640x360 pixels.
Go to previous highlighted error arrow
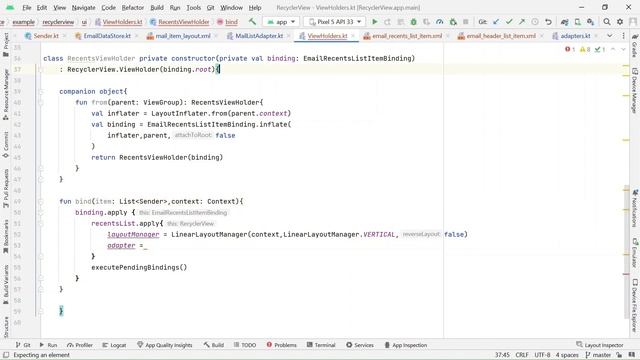[613, 49]
